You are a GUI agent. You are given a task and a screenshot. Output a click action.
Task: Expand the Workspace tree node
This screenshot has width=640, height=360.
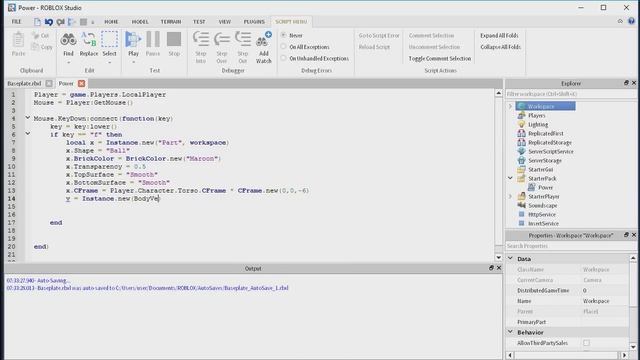[510, 106]
